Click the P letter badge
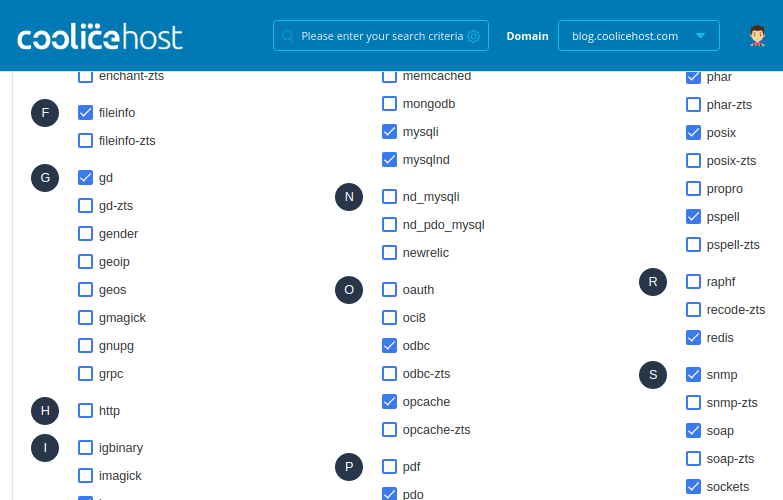The image size is (783, 500). click(x=349, y=467)
